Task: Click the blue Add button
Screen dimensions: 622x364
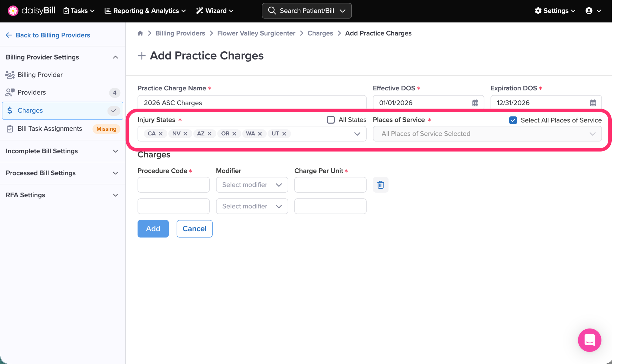Action: tap(153, 229)
